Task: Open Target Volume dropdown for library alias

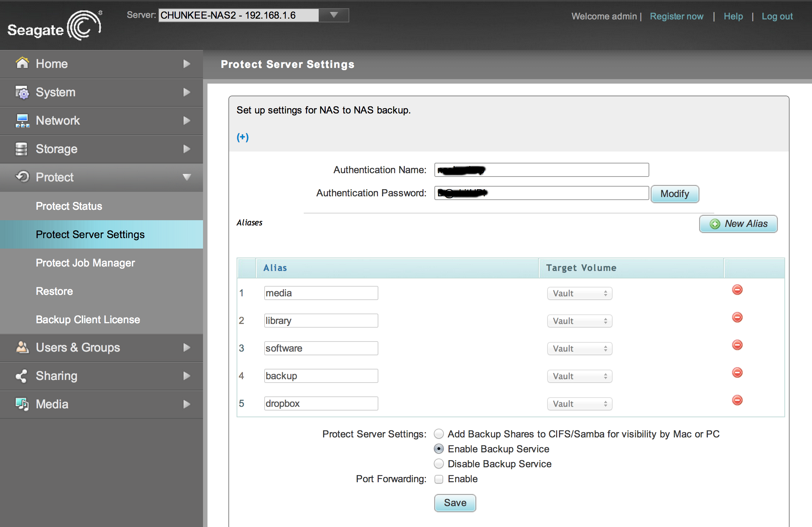Action: tap(580, 321)
